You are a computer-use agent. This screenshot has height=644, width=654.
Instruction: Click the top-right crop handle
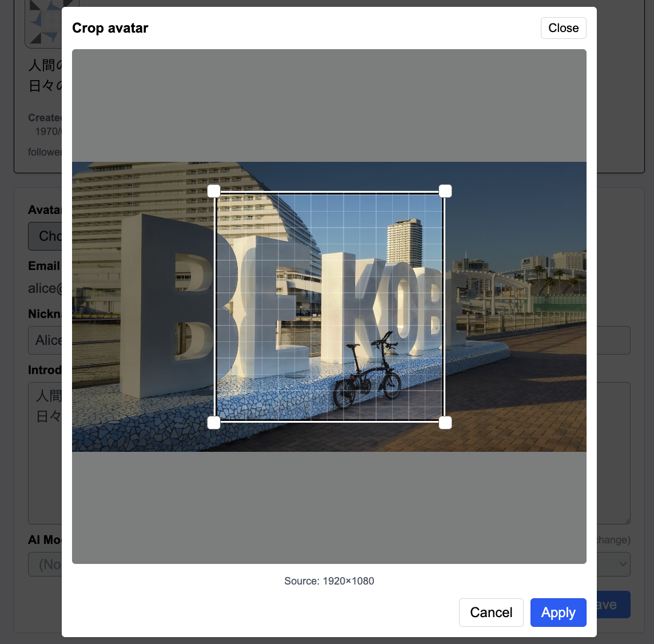coord(445,191)
